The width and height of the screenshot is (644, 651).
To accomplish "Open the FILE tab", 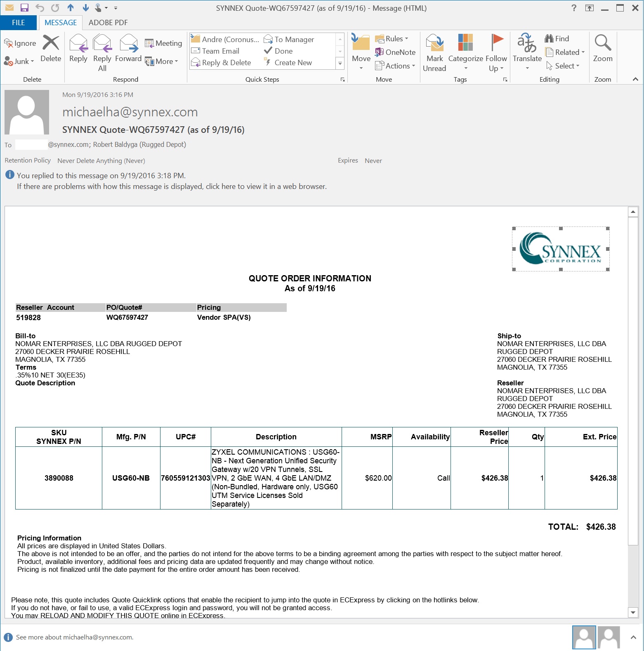I will point(18,23).
